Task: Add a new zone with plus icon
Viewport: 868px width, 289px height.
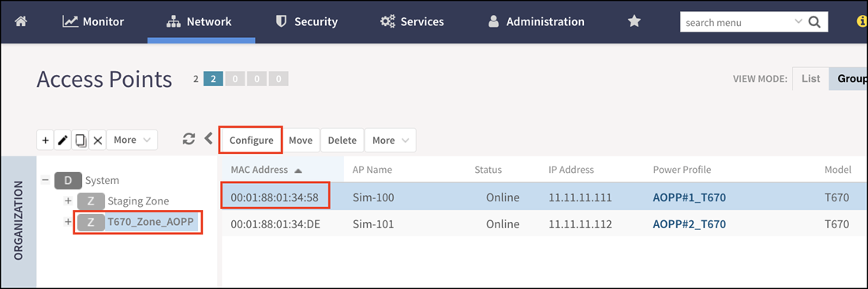Action: (x=46, y=140)
